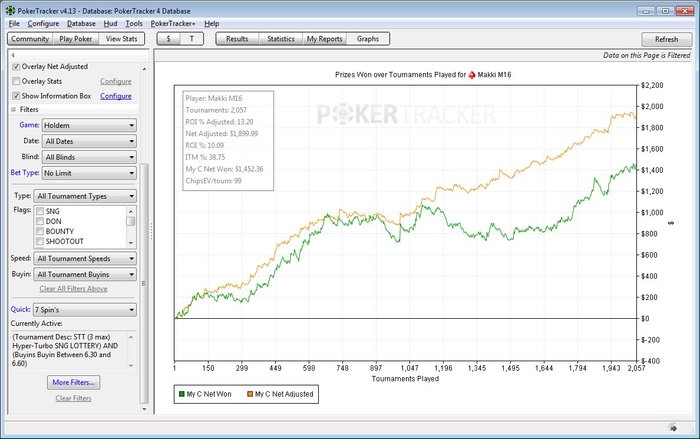Collapse the Filters section expander
The image size is (700, 439).
[13, 109]
